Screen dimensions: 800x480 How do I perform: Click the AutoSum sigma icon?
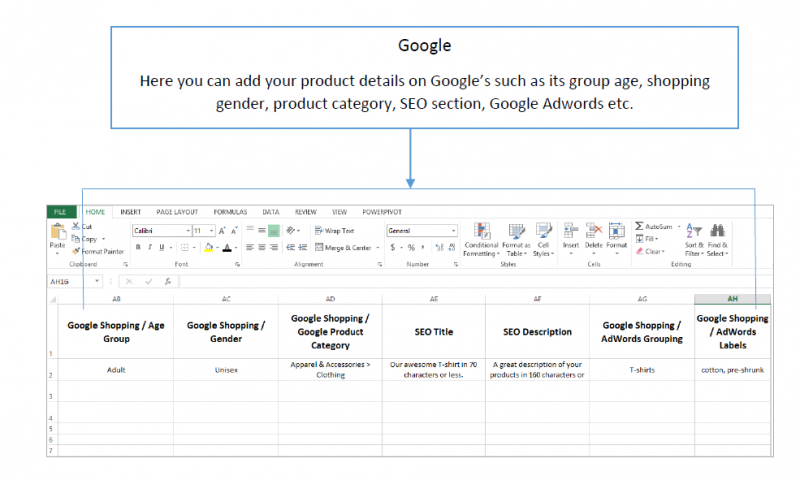639,226
